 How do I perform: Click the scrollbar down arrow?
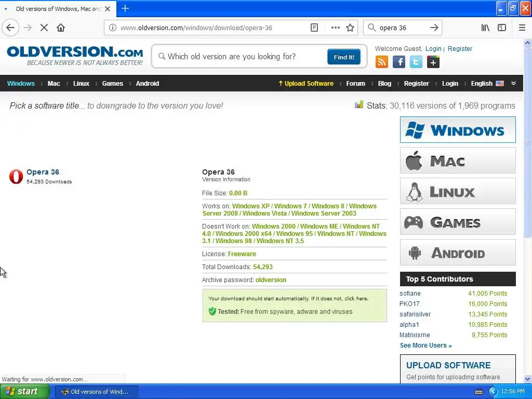click(527, 379)
